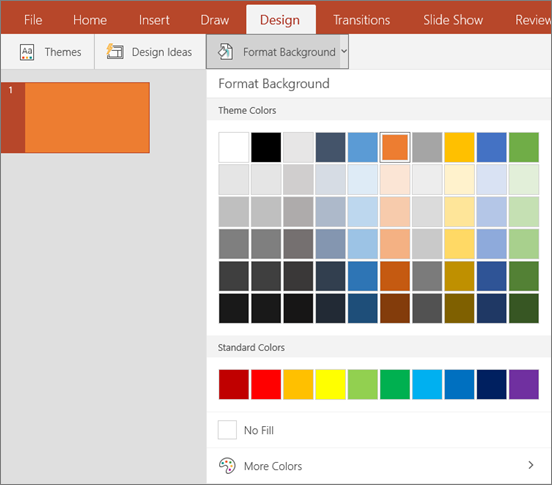The height and width of the screenshot is (485, 552).
Task: Select the dark red standard color
Action: pos(233,384)
